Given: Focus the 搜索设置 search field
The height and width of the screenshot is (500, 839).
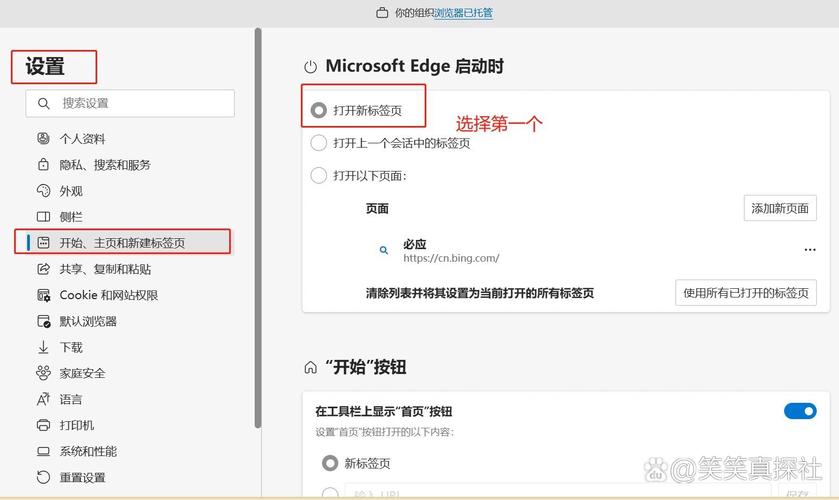Looking at the screenshot, I should (x=130, y=103).
